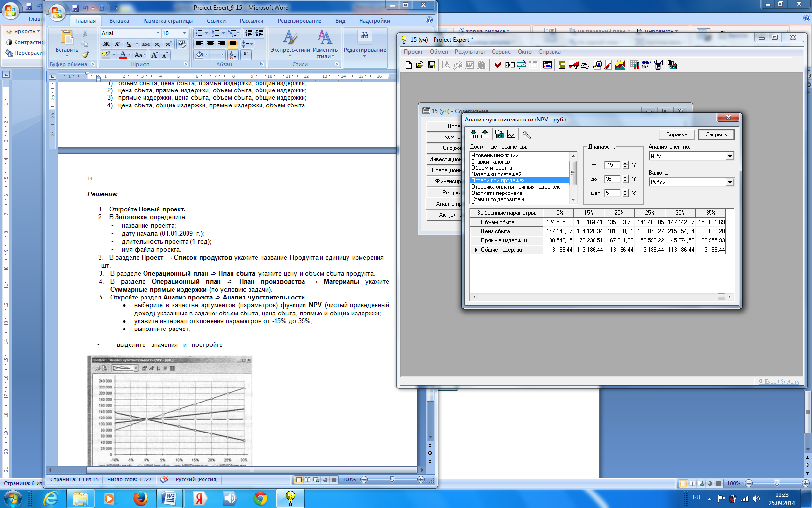The width and height of the screenshot is (812, 508).
Task: Open project folder icon in Project Expert
Action: coord(420,65)
